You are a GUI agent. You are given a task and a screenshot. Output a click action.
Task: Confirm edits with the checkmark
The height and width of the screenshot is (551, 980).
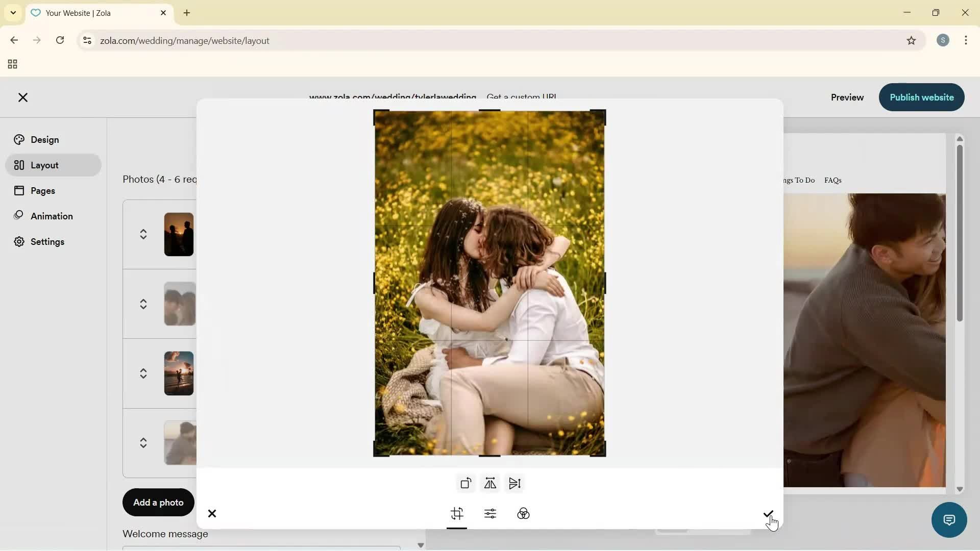click(x=768, y=514)
